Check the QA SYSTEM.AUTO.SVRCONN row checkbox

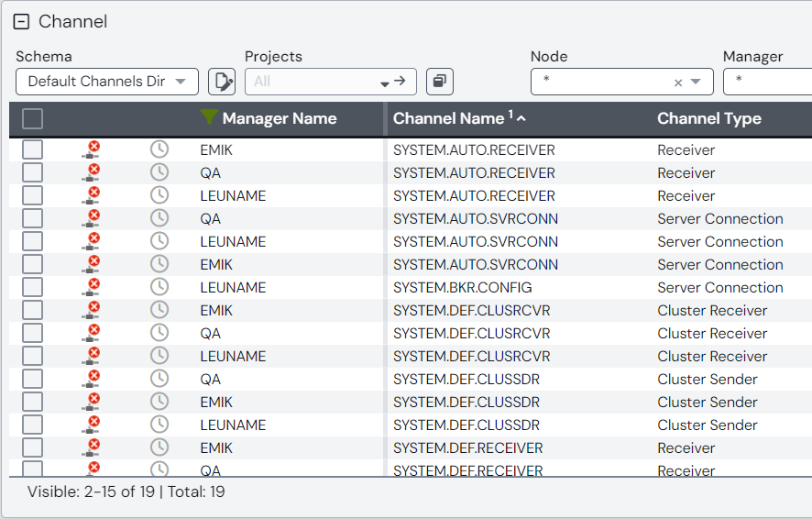point(33,218)
